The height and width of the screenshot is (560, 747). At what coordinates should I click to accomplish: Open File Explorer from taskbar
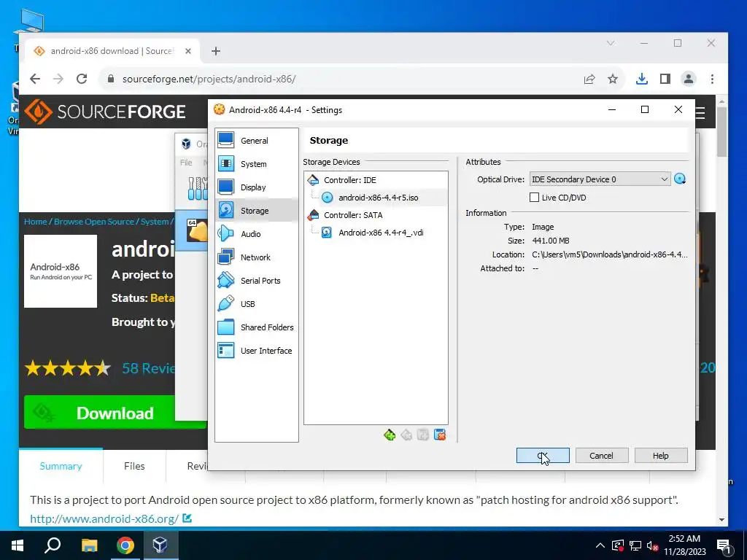[89, 545]
